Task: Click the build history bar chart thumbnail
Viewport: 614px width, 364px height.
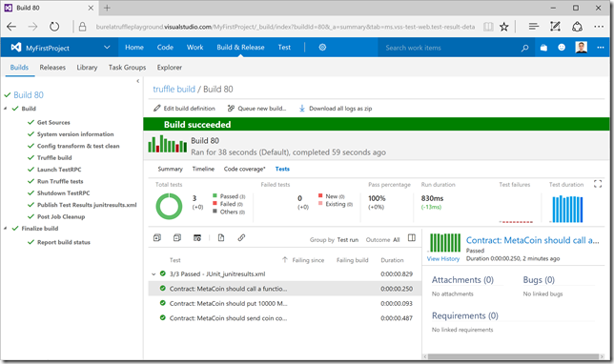Action: 167,144
